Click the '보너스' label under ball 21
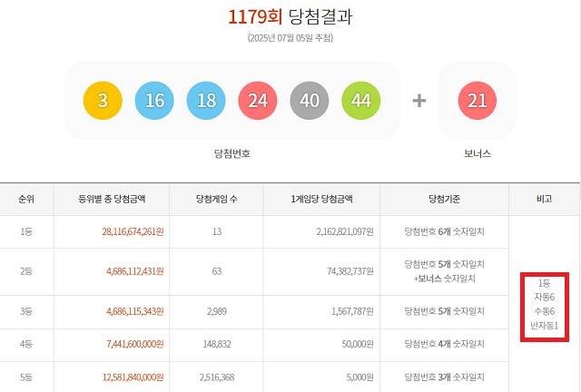Viewport: 581px width, 392px height. [x=478, y=153]
